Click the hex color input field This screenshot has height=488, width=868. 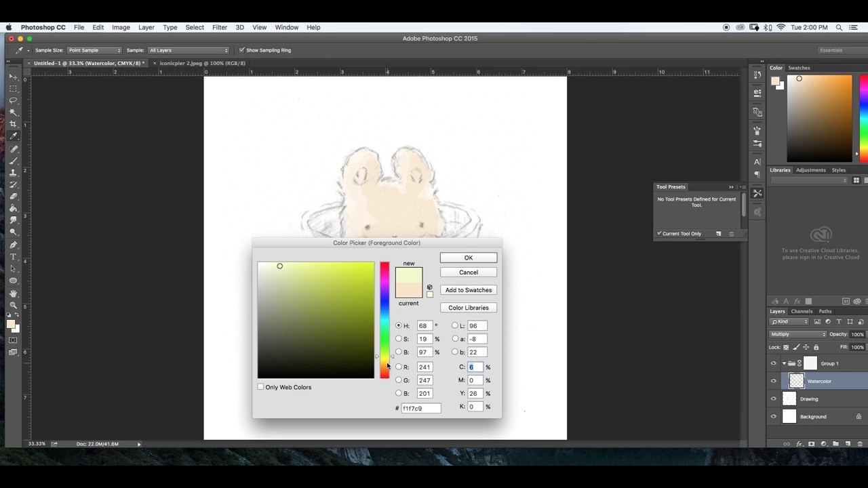[420, 408]
